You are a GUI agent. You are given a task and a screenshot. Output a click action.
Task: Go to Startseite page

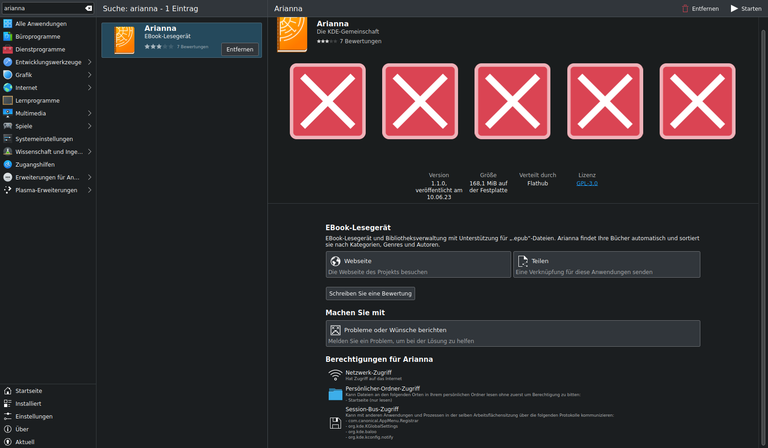pos(28,391)
